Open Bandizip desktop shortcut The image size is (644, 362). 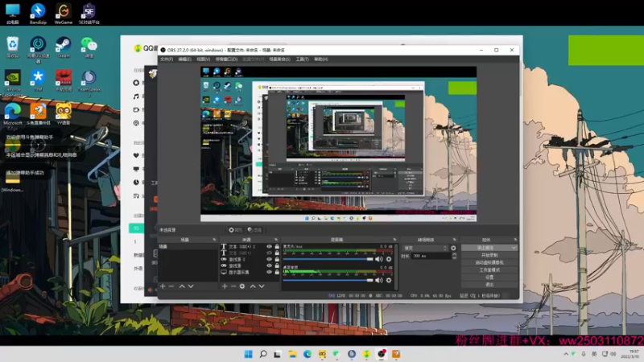[x=38, y=13]
